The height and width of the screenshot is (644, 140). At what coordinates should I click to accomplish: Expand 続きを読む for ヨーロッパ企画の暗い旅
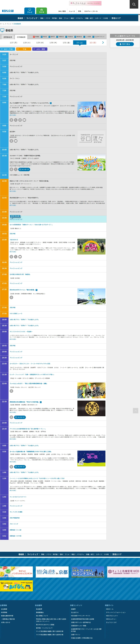coord(13,462)
